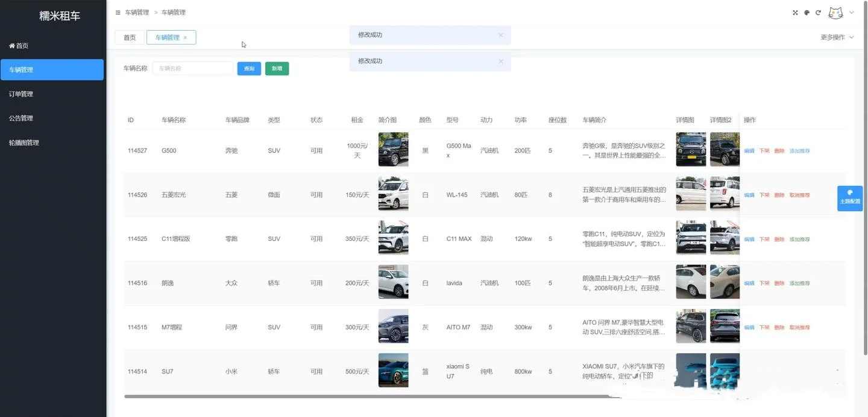Close the 车辆管理 tab using its x
Screen dimensions: 868x417
185,37
